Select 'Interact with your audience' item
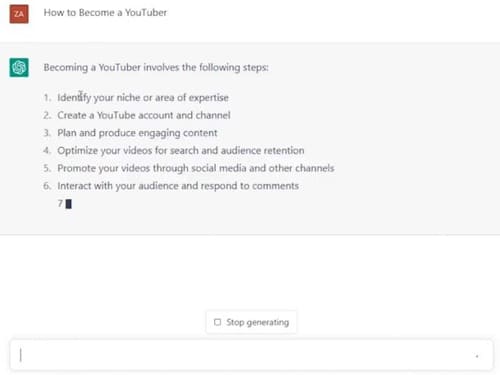 pyautogui.click(x=178, y=186)
